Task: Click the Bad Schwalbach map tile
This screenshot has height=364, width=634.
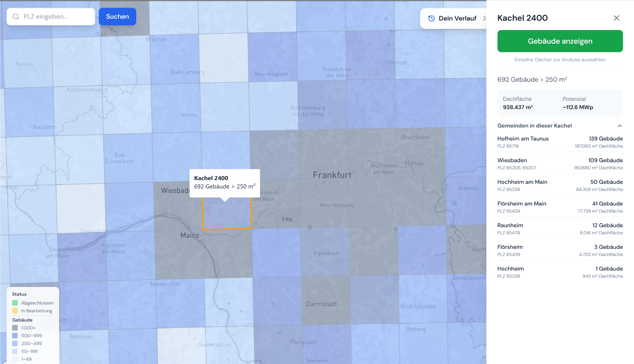Action: [128, 158]
